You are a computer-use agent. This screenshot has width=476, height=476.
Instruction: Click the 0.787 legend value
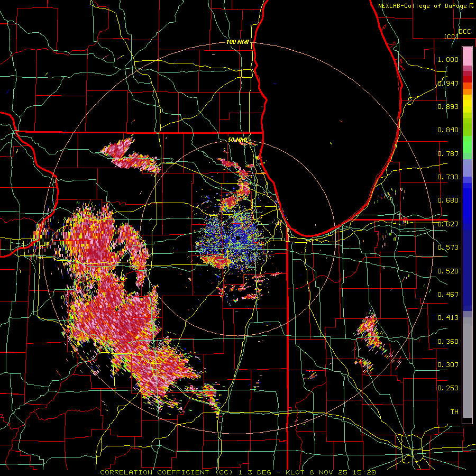(448, 153)
